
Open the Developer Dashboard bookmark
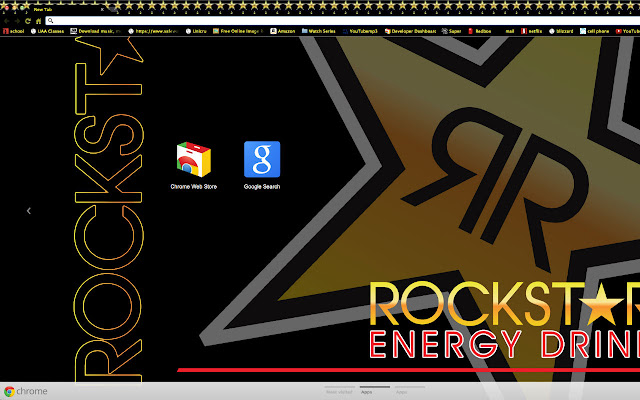410,31
